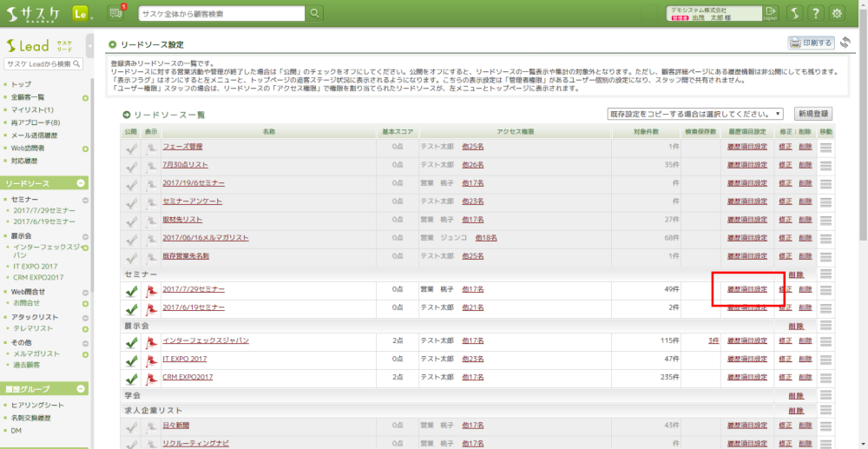
Task: Open the settings gear icon
Action: pyautogui.click(x=838, y=13)
